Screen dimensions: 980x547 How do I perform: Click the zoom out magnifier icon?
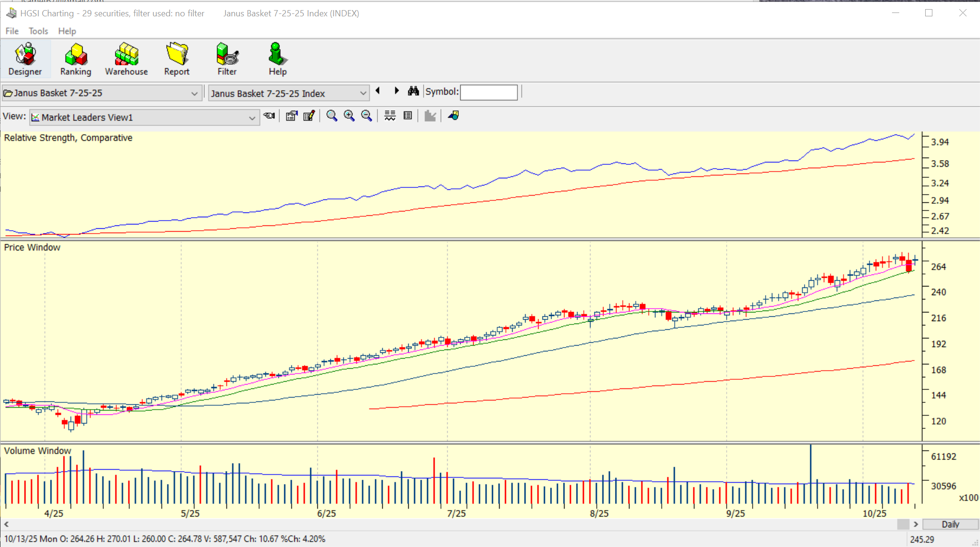(x=366, y=116)
